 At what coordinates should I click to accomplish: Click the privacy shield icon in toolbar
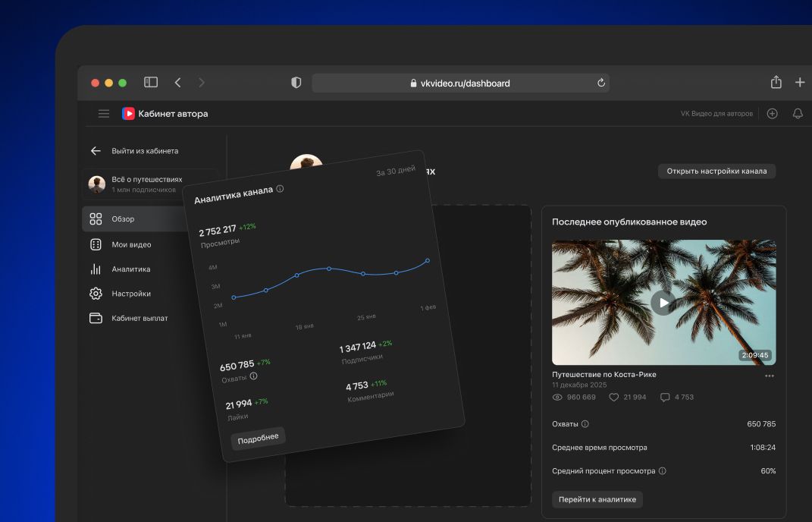tap(296, 83)
